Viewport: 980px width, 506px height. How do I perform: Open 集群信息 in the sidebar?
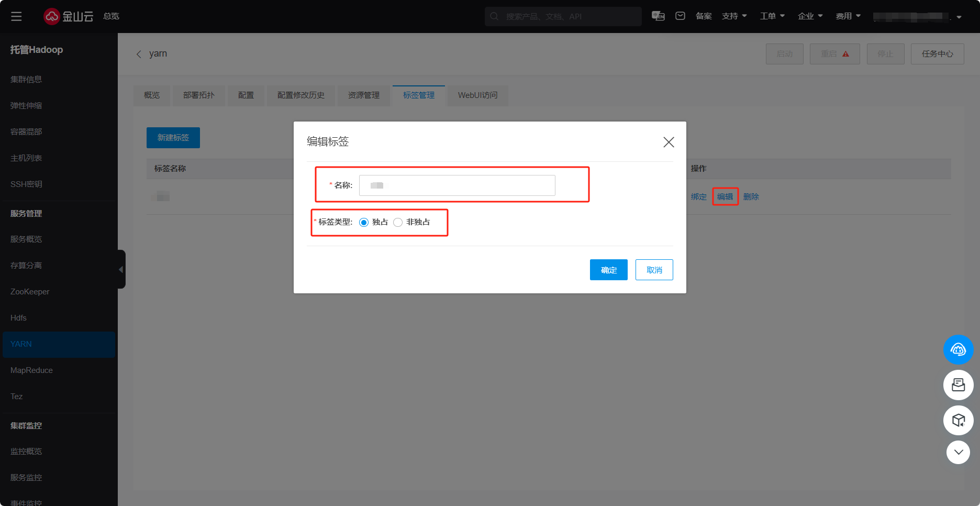(26, 80)
